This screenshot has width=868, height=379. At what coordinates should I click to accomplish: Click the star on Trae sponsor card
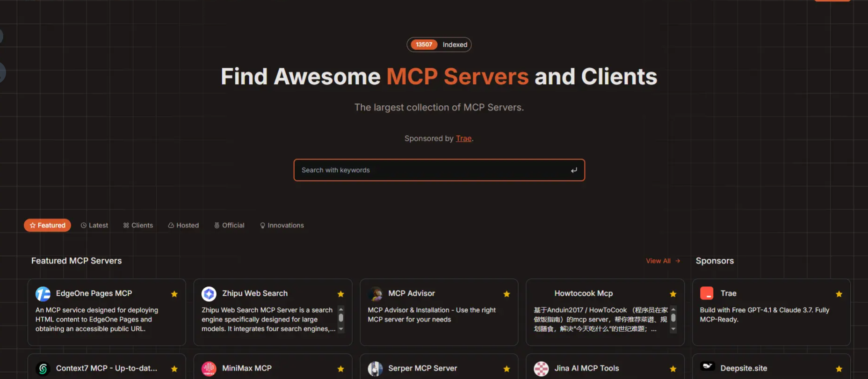[x=839, y=294]
